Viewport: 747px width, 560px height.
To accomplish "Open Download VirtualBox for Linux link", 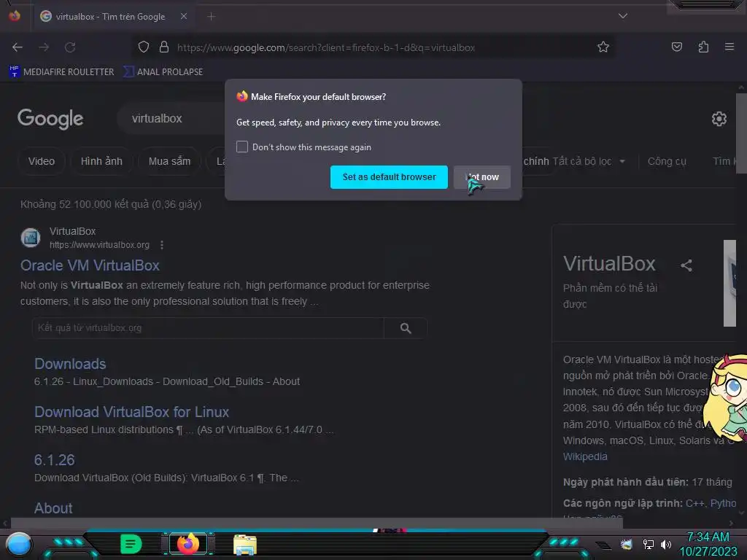I will tap(131, 412).
